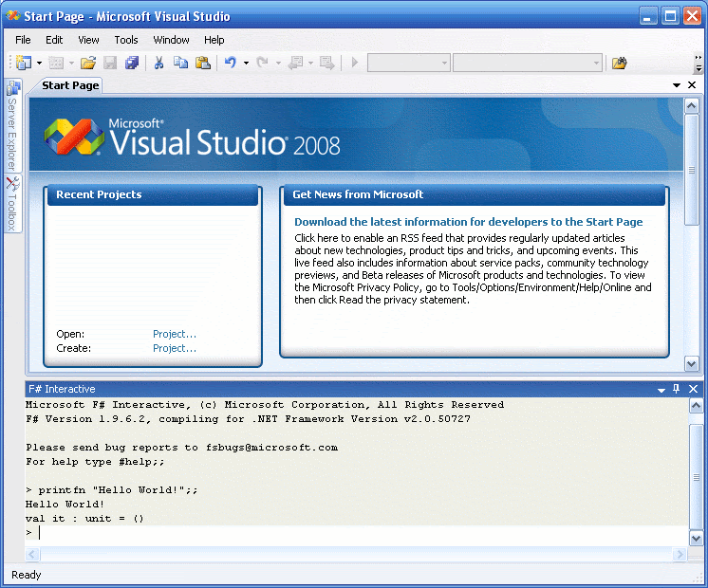Click the Cut scissors icon
Viewport: 708px width, 588px height.
coord(158,63)
